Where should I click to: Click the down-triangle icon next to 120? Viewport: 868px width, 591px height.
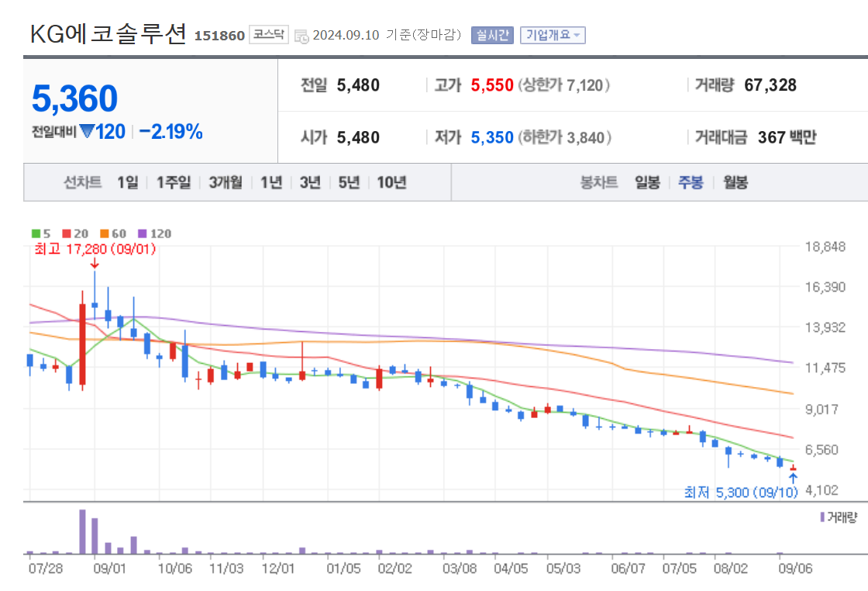87,131
